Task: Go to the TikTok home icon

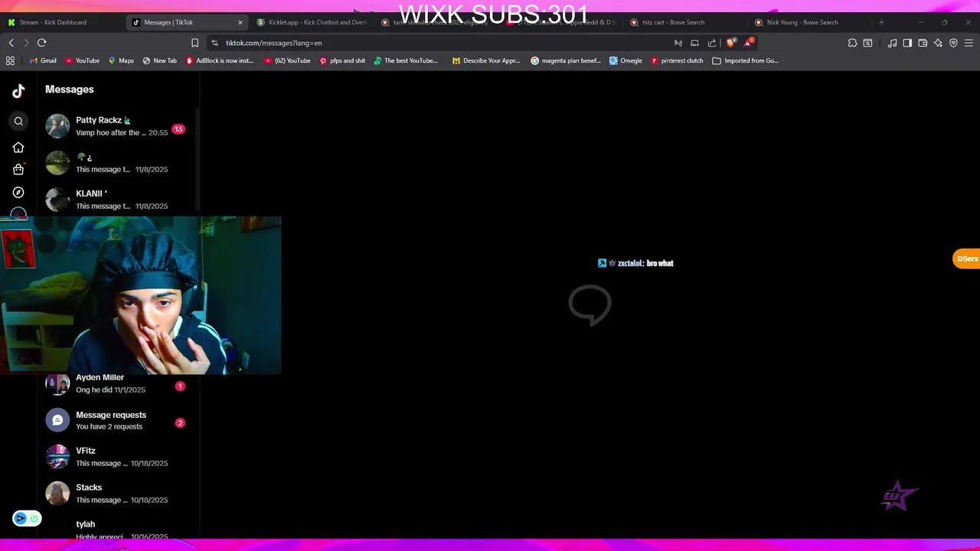Action: click(x=18, y=147)
